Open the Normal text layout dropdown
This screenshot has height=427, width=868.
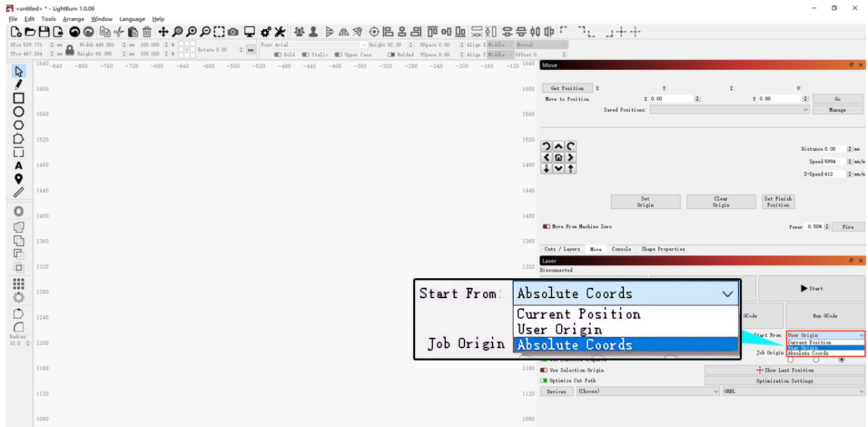click(541, 45)
